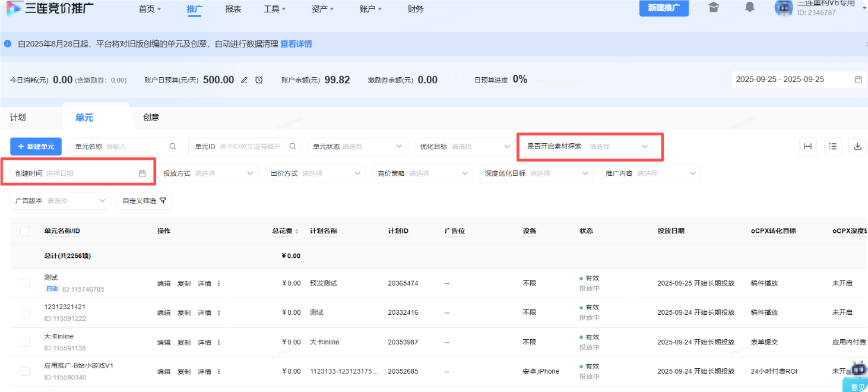Click the 新建推广 button
868x392 pixels.
pyautogui.click(x=664, y=8)
